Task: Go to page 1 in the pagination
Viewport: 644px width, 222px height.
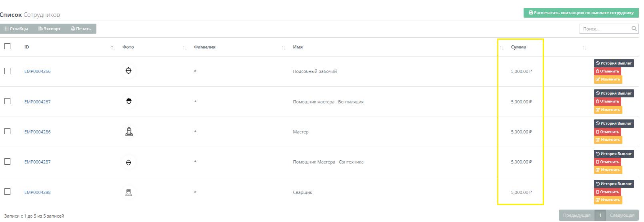Action: click(x=600, y=215)
